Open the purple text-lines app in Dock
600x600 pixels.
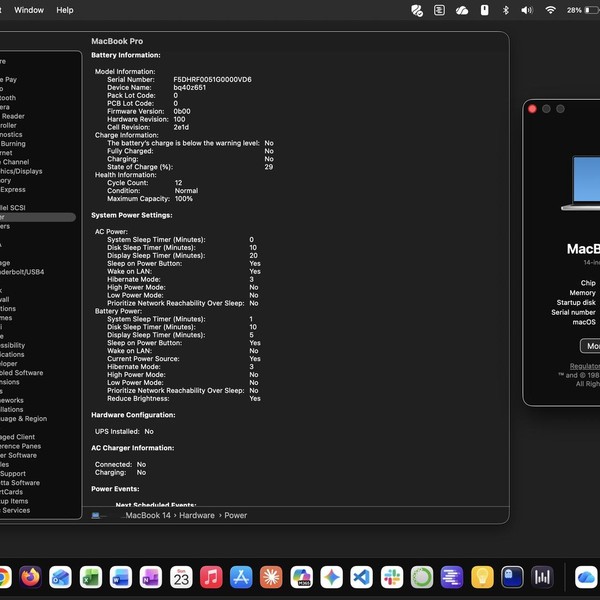tap(452, 577)
